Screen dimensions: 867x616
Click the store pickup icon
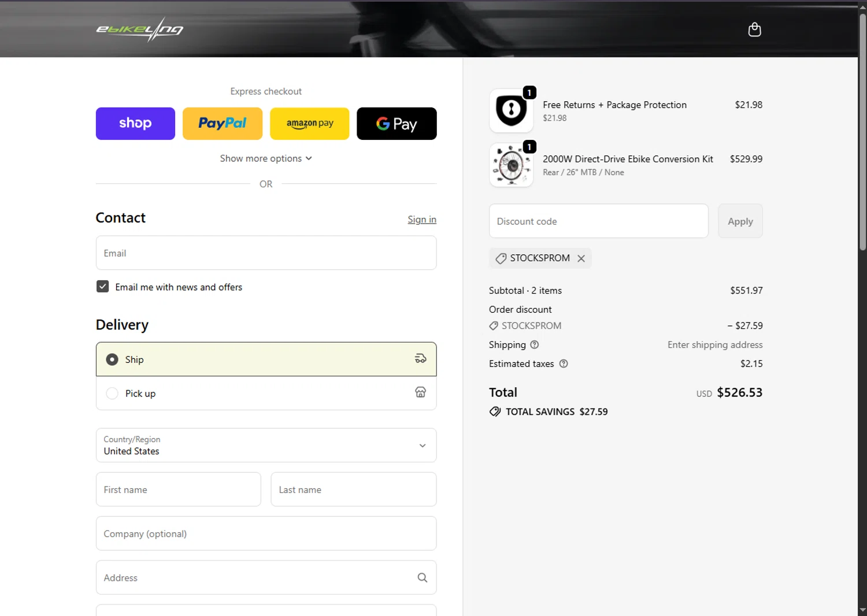421,392
